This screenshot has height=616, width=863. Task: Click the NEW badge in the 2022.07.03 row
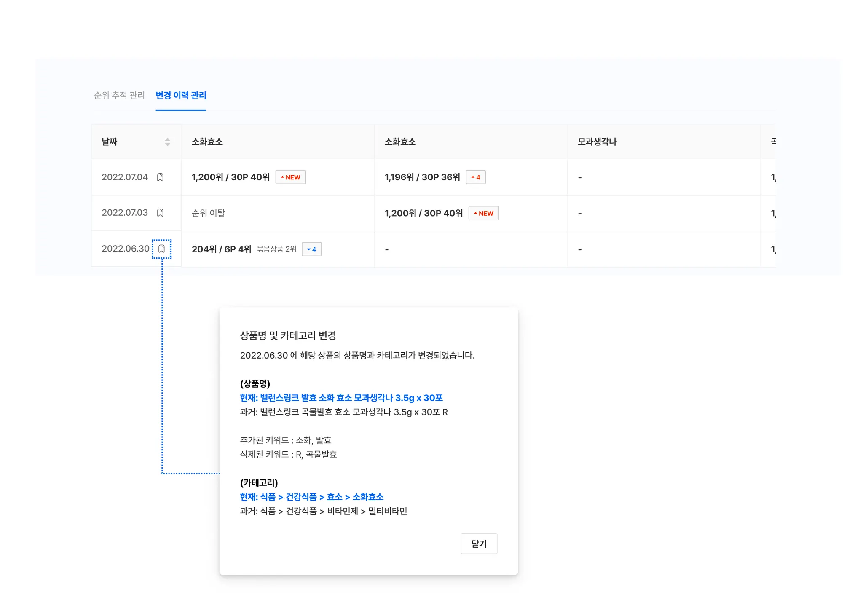point(483,213)
